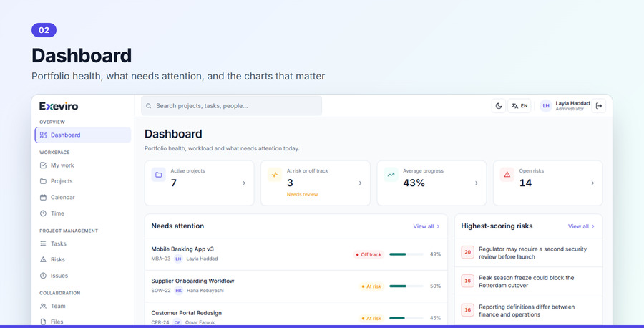Expand the Open risks card chevron
Image resolution: width=644 pixels, height=328 pixels.
[592, 183]
